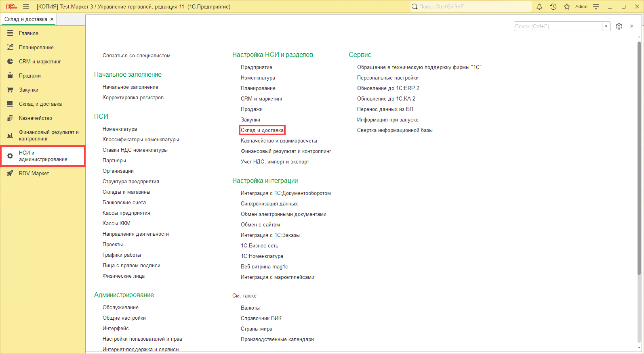Focus the panel search field Поиск (Ctrl+F)
The height and width of the screenshot is (354, 644).
tap(558, 26)
